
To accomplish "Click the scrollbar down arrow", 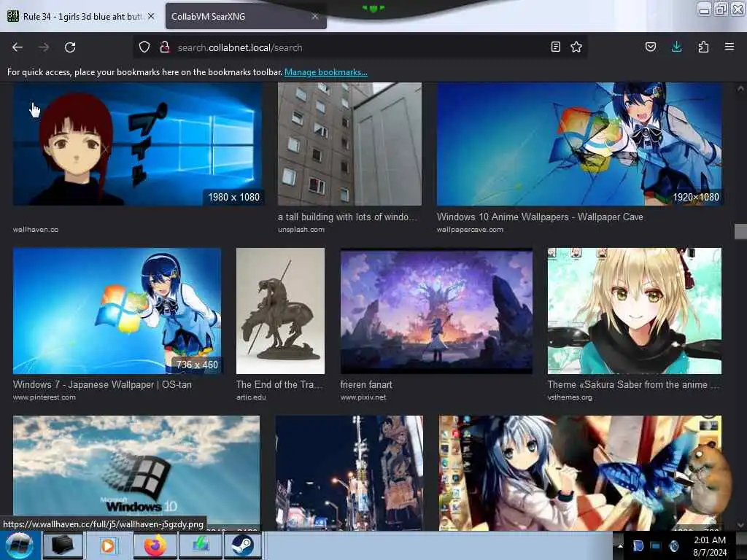I will pyautogui.click(x=740, y=525).
